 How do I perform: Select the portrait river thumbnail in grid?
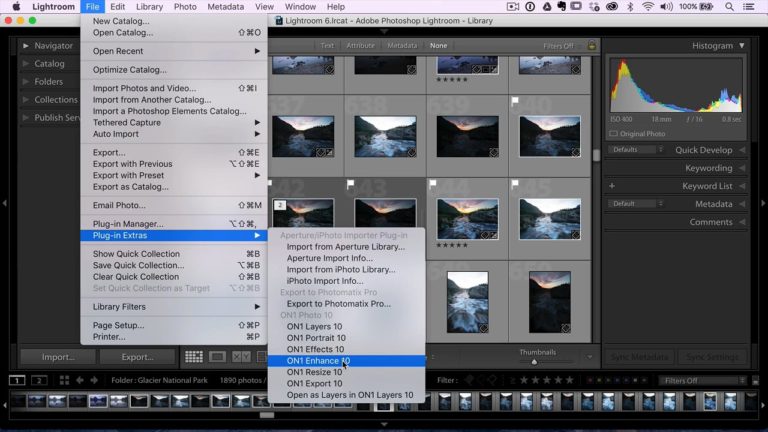point(467,302)
